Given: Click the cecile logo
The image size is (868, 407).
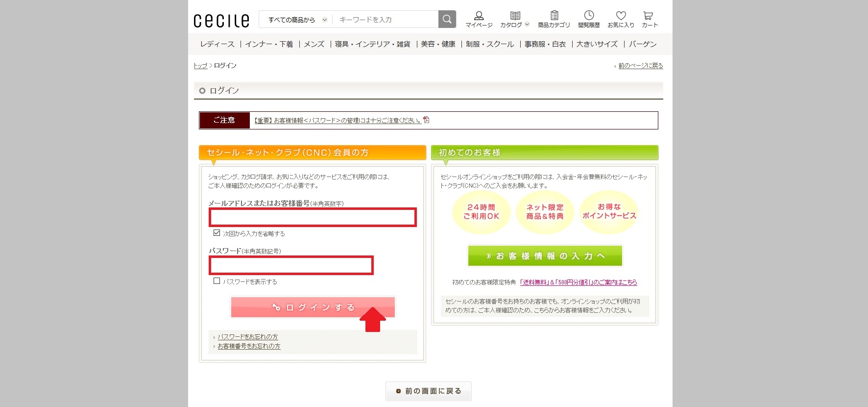Looking at the screenshot, I should pos(221,20).
